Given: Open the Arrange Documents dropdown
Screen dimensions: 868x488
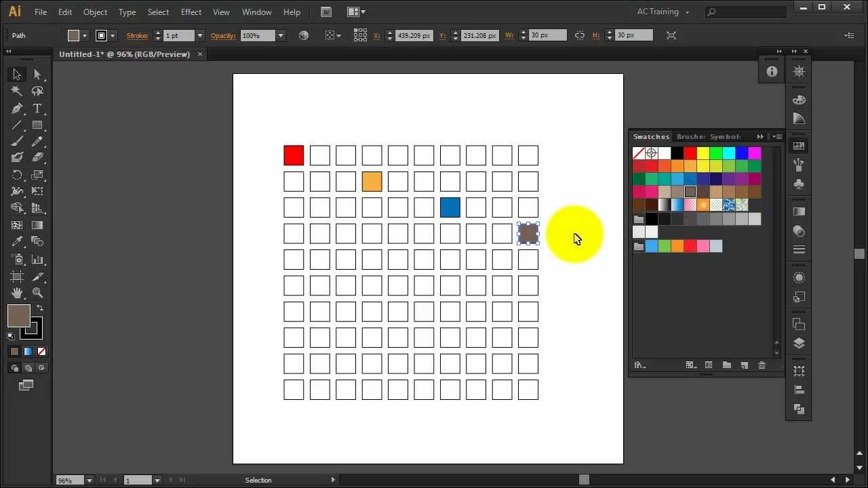Looking at the screenshot, I should [356, 12].
